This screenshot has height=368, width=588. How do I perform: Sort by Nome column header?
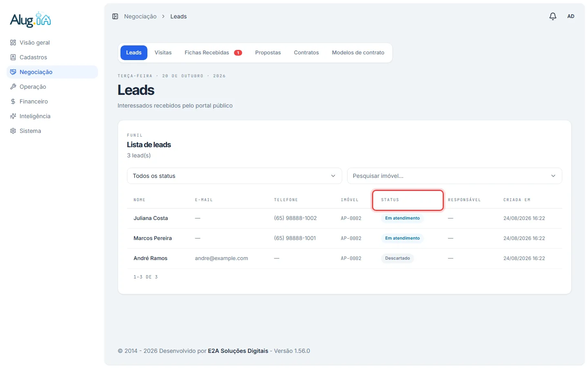139,200
